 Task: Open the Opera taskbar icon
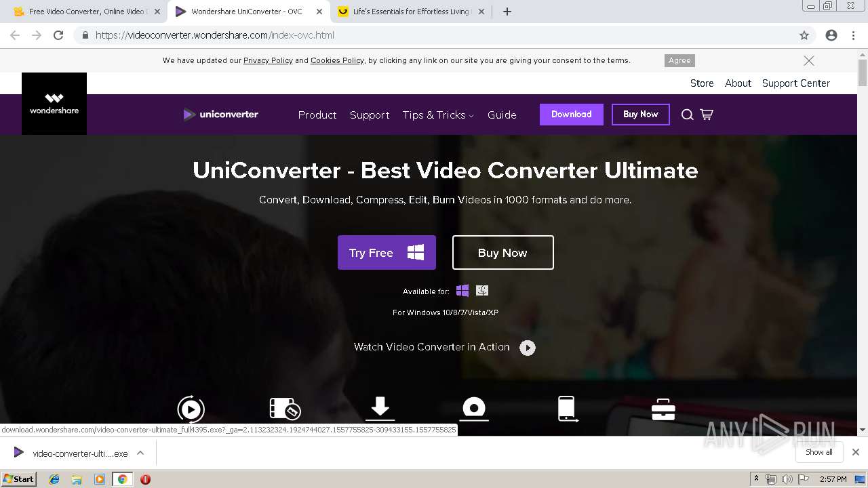145,479
